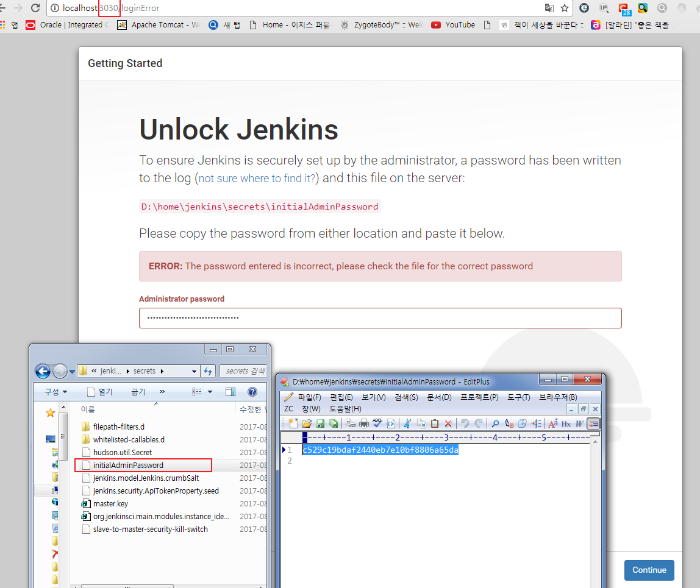Screen dimensions: 700x588
Task: Open Apache Tomcat bookmark
Action: point(159,25)
